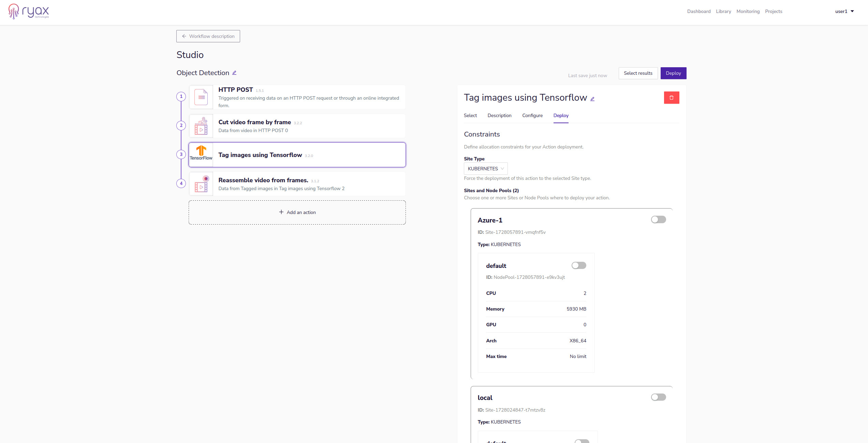Screen dimensions: 868x443
Task: Click the Ryax logo
Action: click(x=29, y=11)
